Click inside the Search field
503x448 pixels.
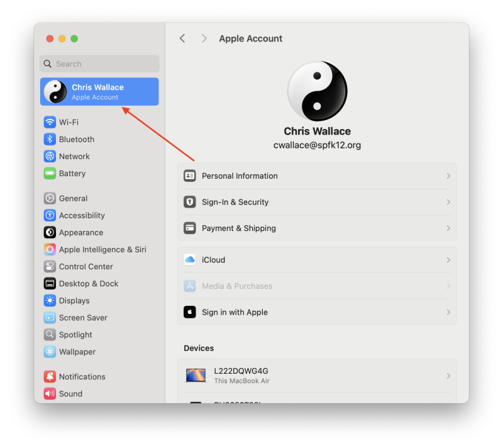pyautogui.click(x=99, y=64)
